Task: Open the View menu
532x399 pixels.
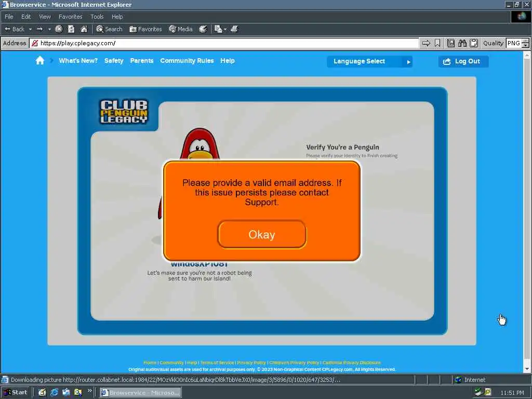Action: (45, 17)
